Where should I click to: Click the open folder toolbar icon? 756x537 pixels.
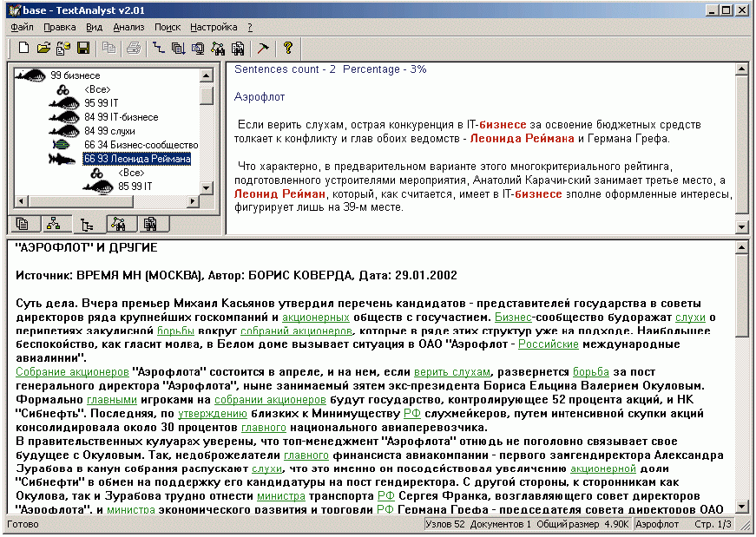43,48
